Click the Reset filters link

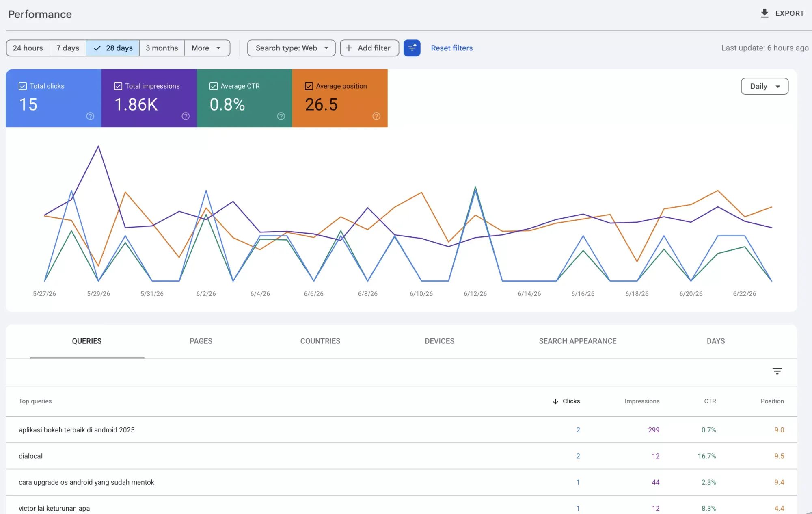coord(452,48)
